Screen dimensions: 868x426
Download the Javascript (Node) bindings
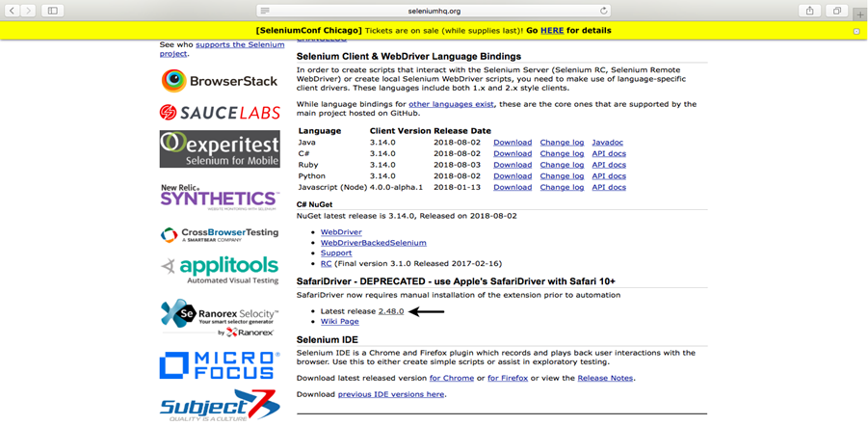pos(513,187)
